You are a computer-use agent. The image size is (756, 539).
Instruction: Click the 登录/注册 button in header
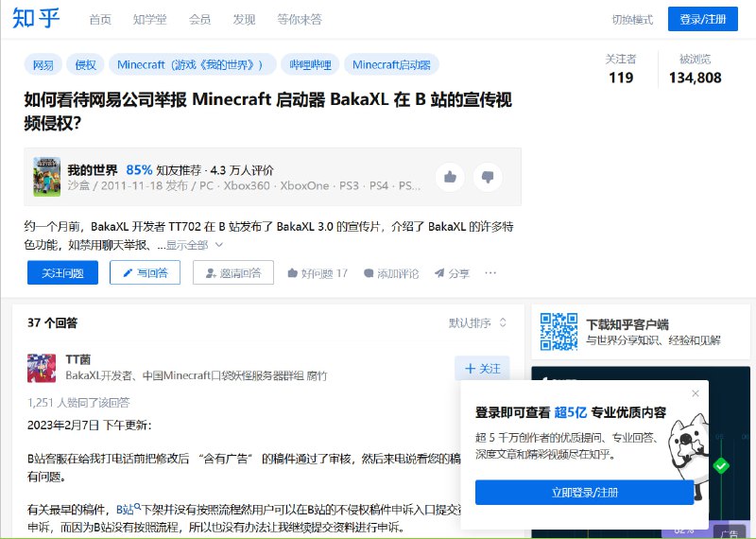(702, 19)
